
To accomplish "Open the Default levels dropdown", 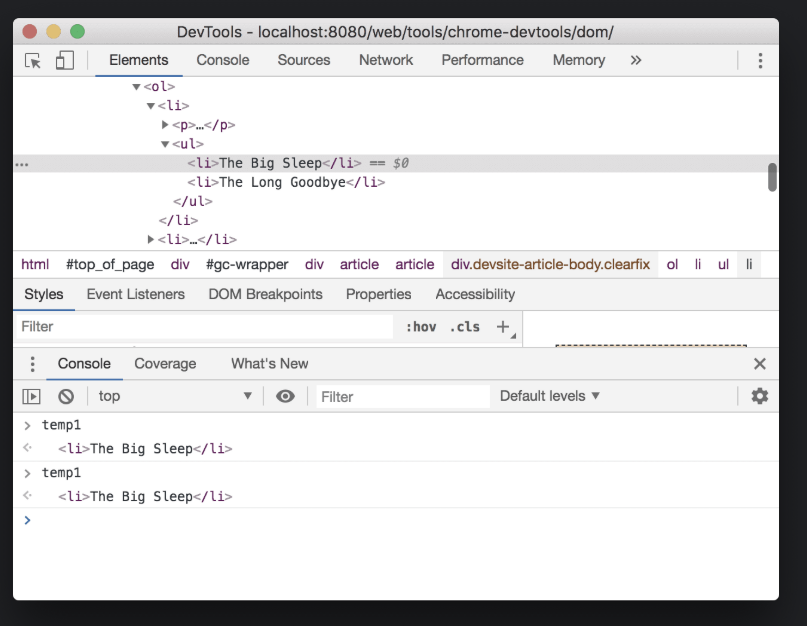I will tap(548, 396).
